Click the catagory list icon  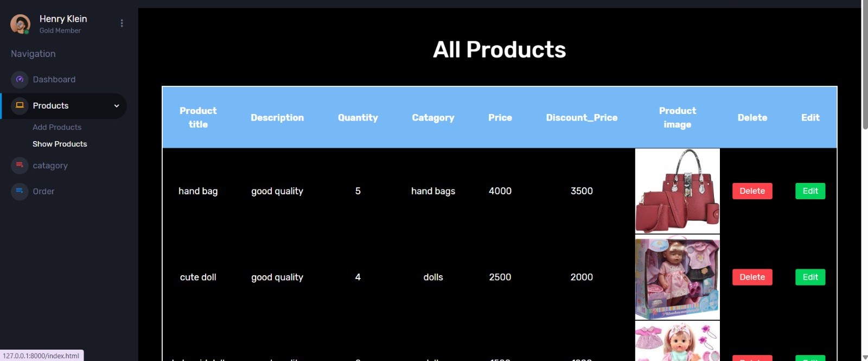(20, 165)
